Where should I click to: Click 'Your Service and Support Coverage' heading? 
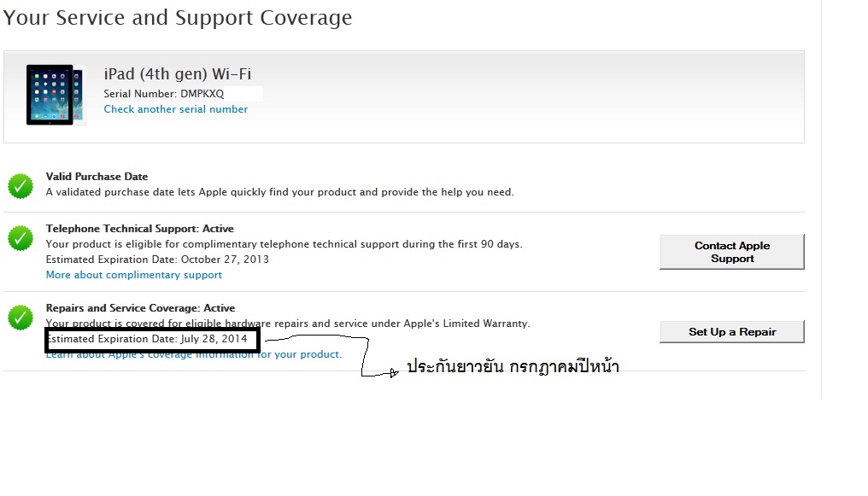[177, 18]
